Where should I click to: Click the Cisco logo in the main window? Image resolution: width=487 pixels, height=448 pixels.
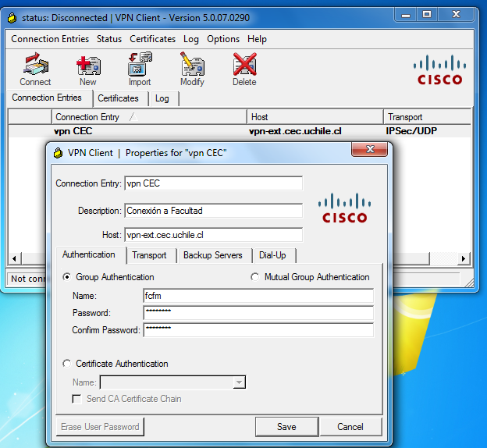[x=439, y=70]
